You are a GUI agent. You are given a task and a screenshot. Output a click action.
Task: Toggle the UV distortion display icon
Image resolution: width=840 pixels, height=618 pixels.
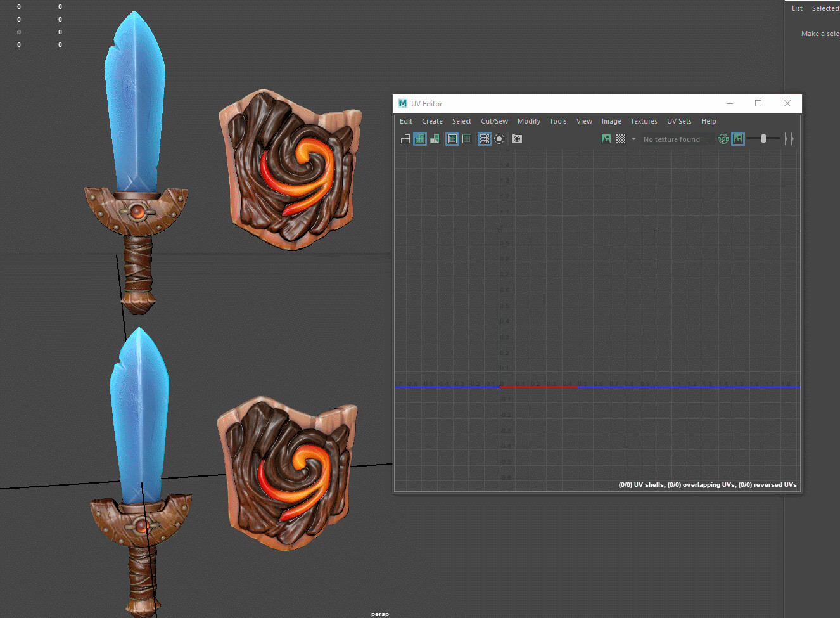coord(435,139)
